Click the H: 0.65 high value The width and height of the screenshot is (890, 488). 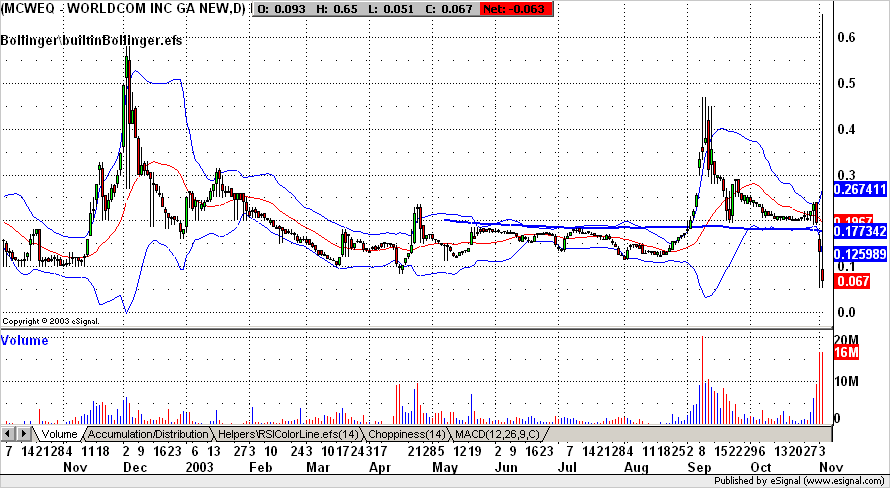click(336, 9)
